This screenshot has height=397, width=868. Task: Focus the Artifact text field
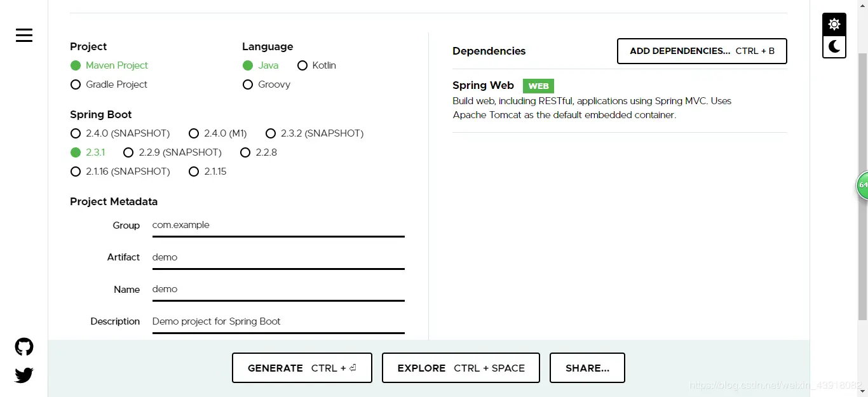coord(278,257)
